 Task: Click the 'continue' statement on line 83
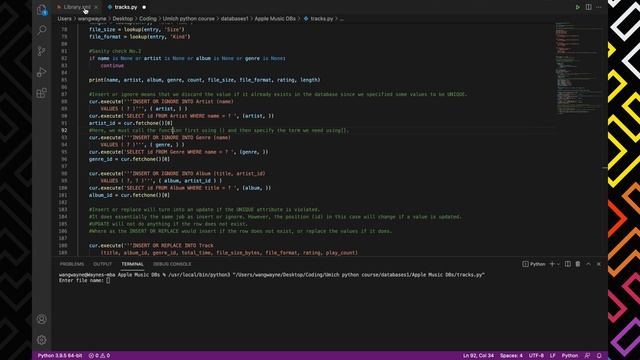(112, 65)
